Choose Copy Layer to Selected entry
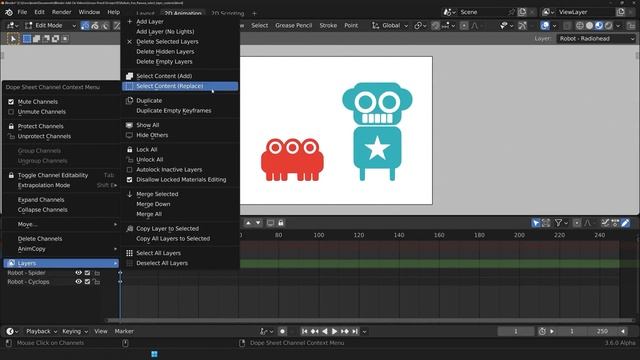This screenshot has height=360, width=640. tap(180, 229)
